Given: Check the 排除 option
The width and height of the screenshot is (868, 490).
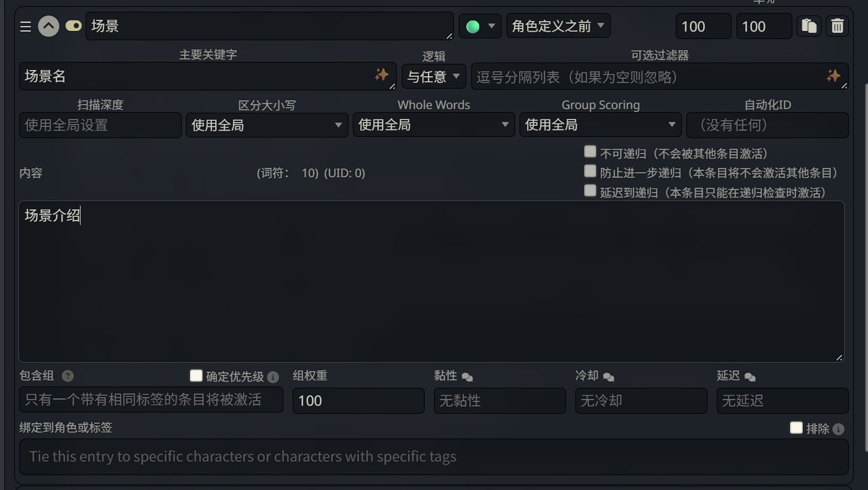Looking at the screenshot, I should [x=797, y=427].
